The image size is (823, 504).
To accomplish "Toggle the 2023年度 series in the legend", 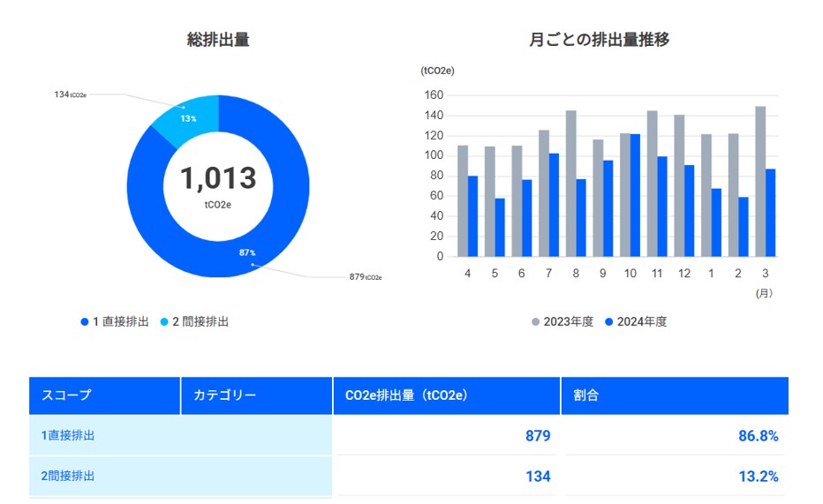I will [562, 322].
